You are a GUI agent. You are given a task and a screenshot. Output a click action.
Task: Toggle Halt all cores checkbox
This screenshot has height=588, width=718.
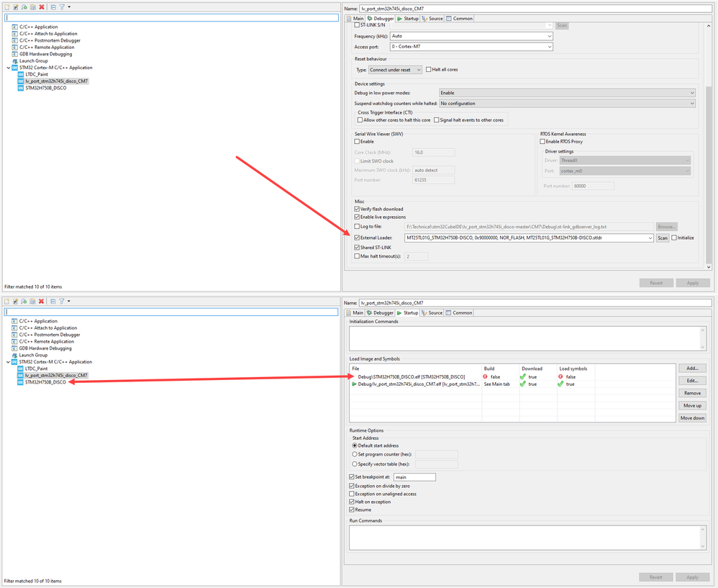pyautogui.click(x=428, y=70)
